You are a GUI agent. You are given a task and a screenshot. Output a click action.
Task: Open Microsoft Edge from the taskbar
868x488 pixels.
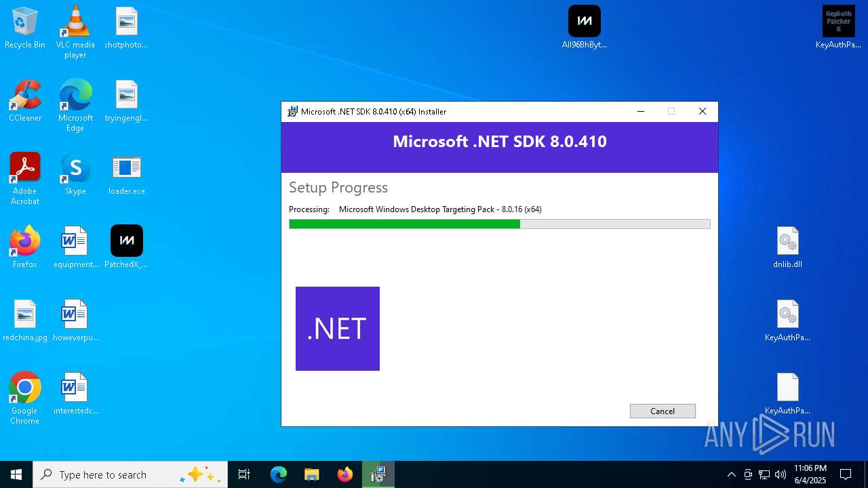(279, 474)
